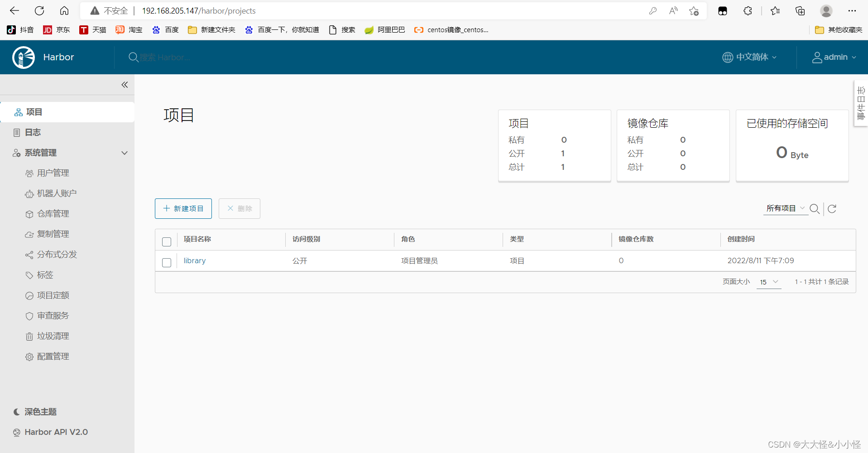Open the favorites list icon

[x=775, y=11]
